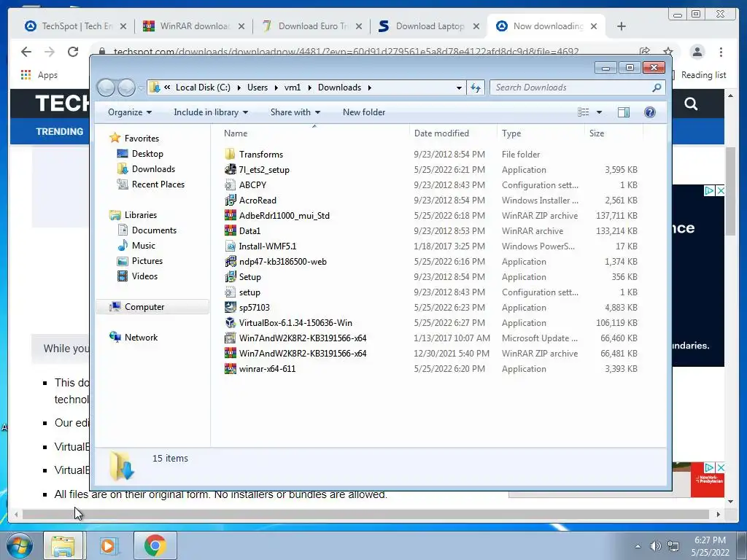Select Network in the navigation pane
The width and height of the screenshot is (747, 560).
tap(141, 337)
